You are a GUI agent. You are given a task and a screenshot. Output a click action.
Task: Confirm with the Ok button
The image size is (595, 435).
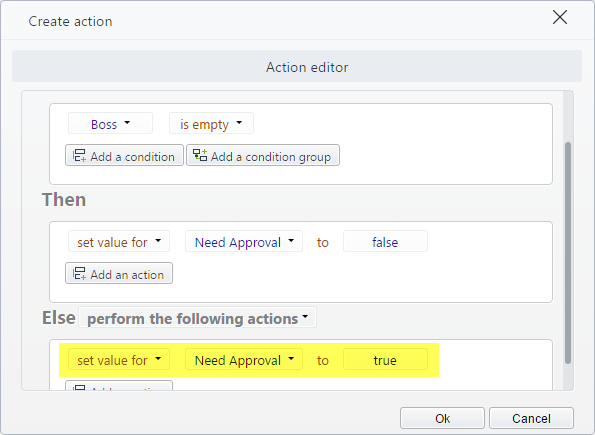point(442,418)
